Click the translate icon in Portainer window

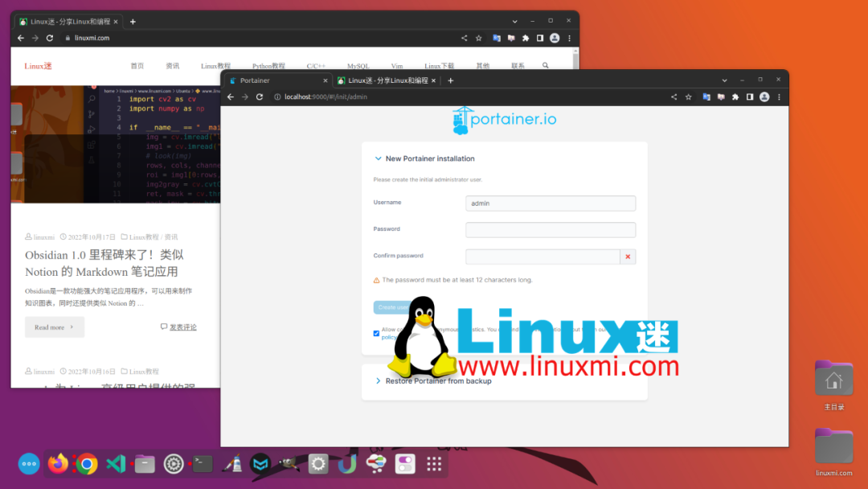[x=706, y=97]
